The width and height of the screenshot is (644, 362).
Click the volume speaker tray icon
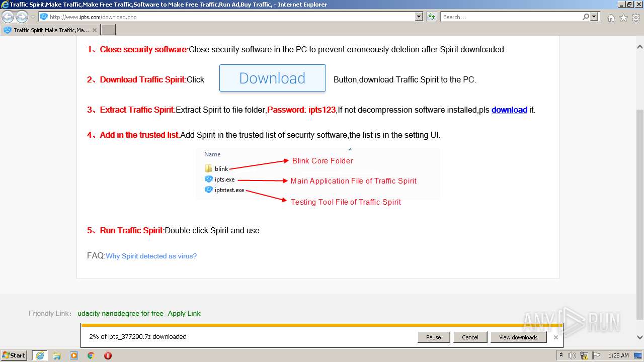tap(572, 355)
